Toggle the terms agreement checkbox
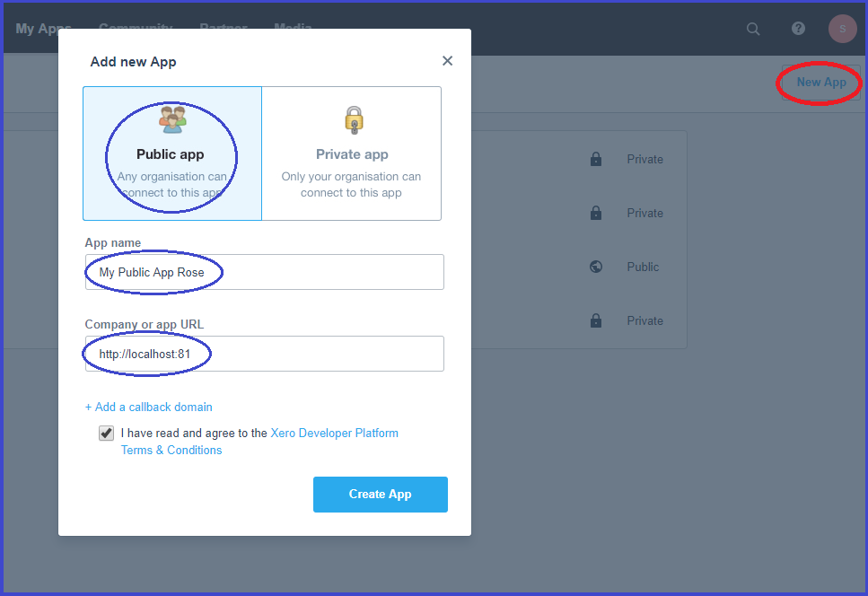The image size is (868, 596). (106, 433)
